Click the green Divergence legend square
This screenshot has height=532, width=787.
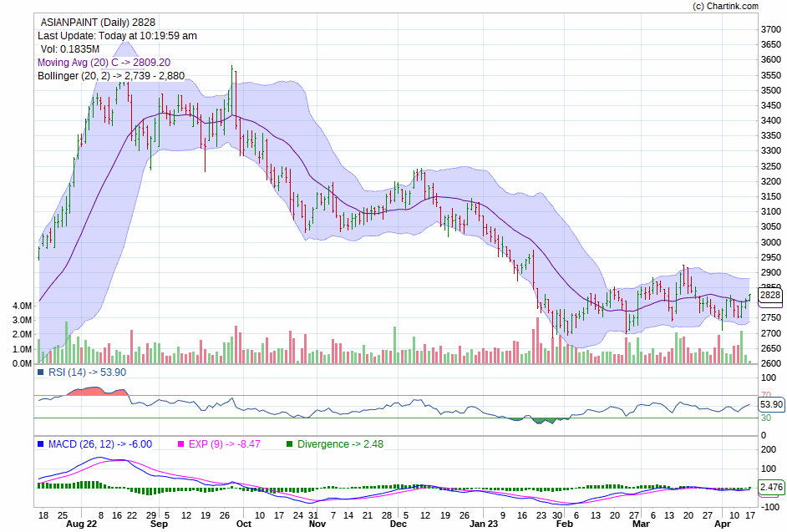coord(289,444)
